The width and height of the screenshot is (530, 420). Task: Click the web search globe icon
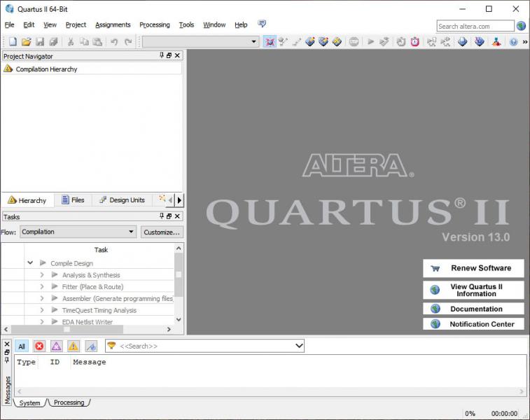click(521, 26)
